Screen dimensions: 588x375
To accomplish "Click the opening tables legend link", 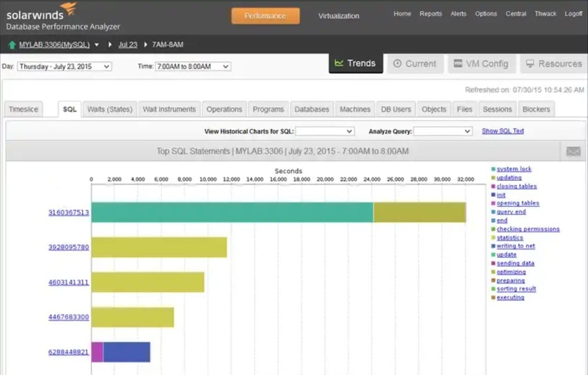I will [x=518, y=203].
